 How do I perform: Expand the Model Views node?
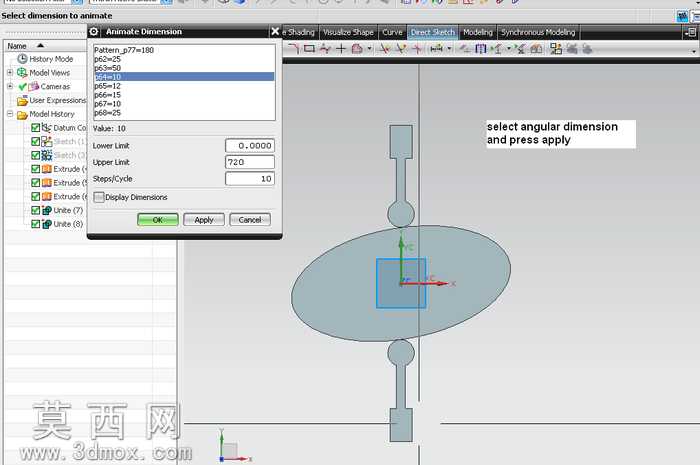[x=10, y=72]
